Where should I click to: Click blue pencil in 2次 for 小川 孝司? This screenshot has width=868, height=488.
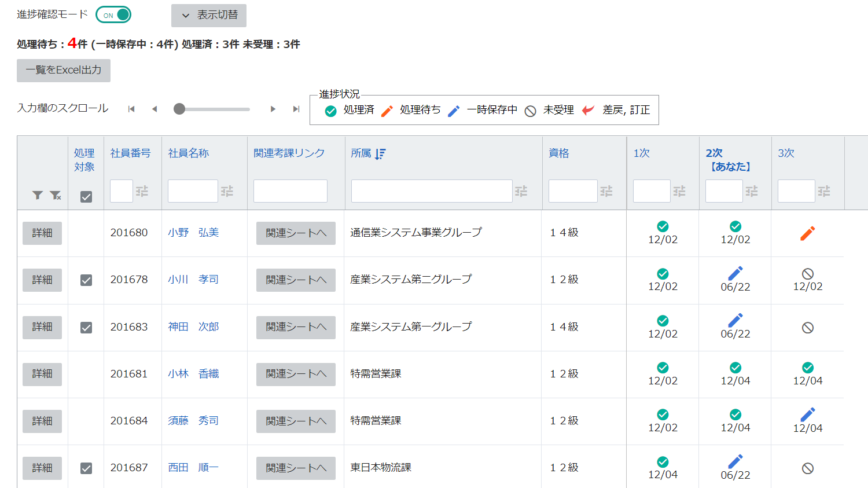pyautogui.click(x=735, y=273)
